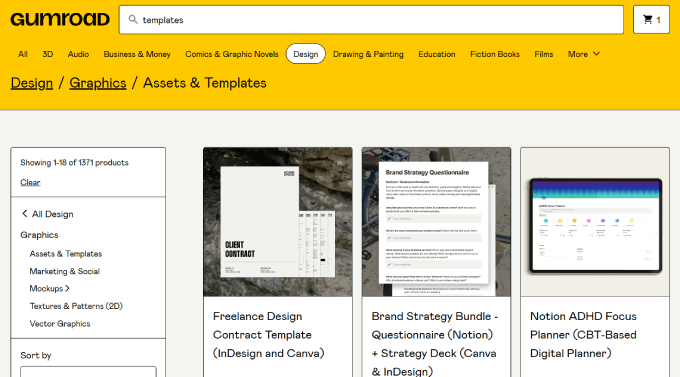680x377 pixels.
Task: Open the Brand Strategy Questionnaire thumbnail
Action: pos(436,222)
